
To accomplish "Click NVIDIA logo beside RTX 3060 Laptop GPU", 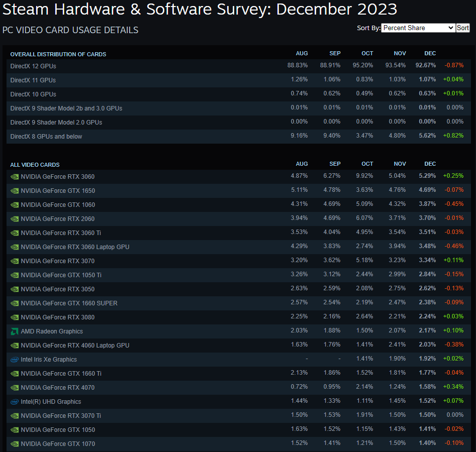I will (15, 247).
